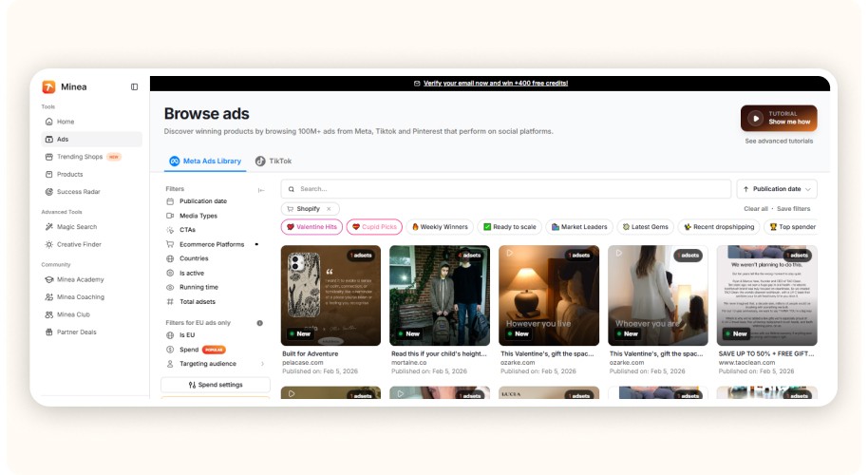This screenshot has height=475, width=868.
Task: Open the taoclean.com ad thumbnail
Action: click(766, 295)
